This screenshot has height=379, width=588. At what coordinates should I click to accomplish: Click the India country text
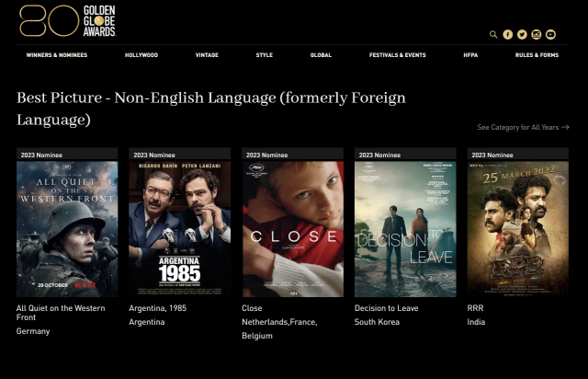pos(476,322)
